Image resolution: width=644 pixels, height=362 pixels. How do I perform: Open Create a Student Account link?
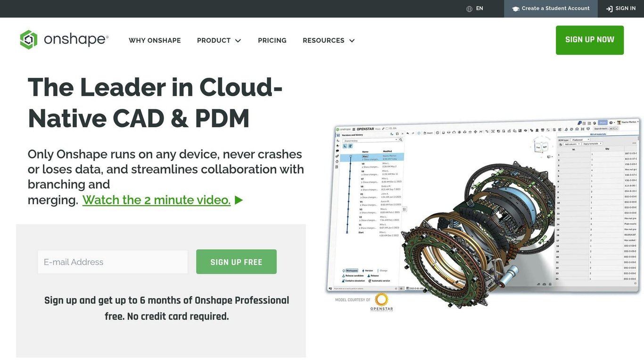pyautogui.click(x=551, y=8)
